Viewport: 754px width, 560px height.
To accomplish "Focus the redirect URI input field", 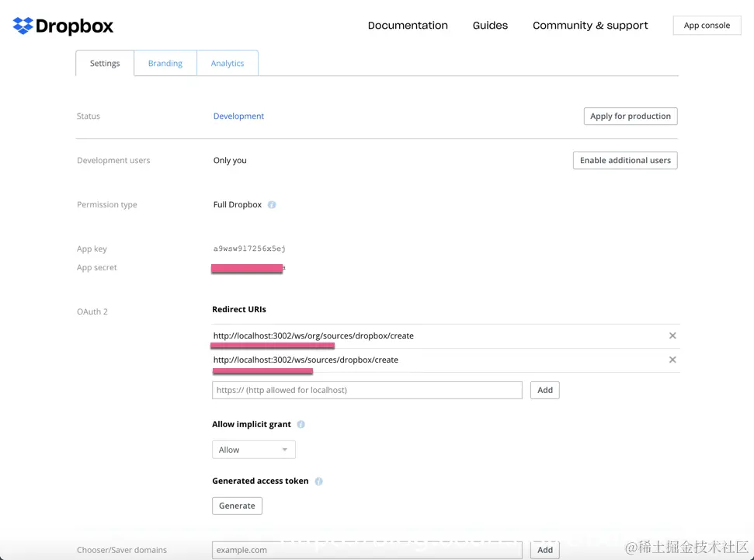I will (367, 390).
